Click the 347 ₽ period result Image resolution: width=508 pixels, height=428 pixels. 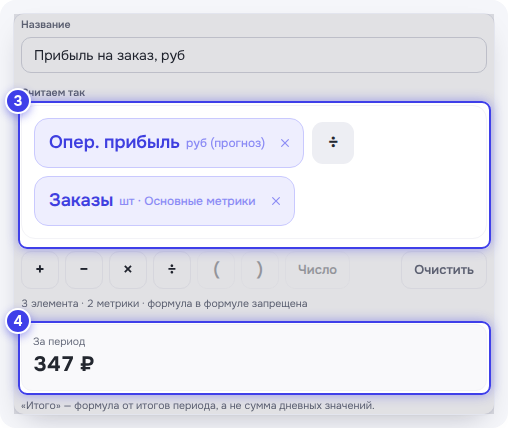(x=64, y=364)
